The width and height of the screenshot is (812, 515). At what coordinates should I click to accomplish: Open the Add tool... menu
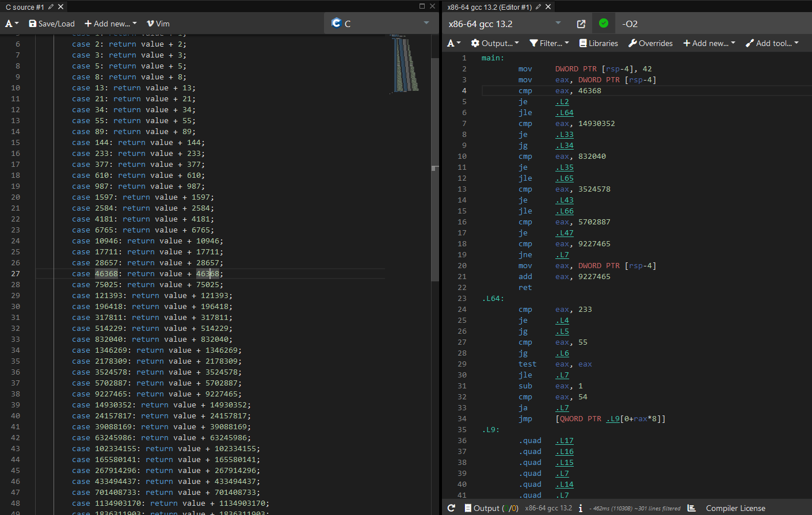(772, 43)
